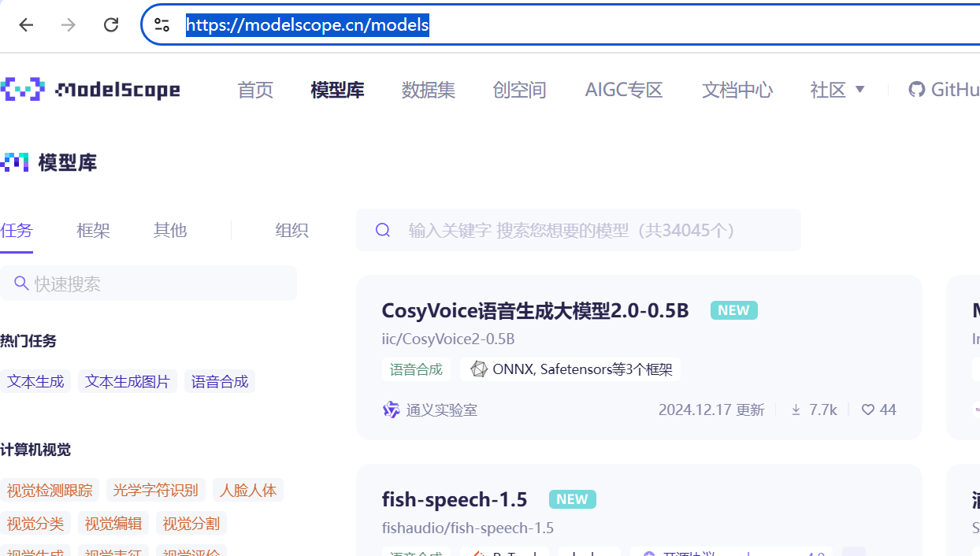The image size is (980, 556).
Task: Select the 光学字符识别 tag
Action: [156, 490]
